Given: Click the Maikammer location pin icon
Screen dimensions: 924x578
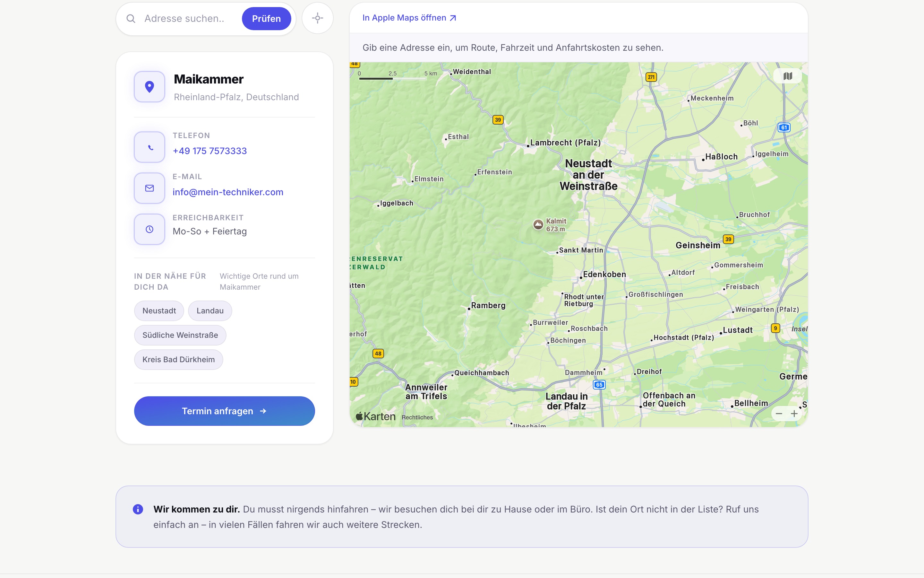Looking at the screenshot, I should click(x=149, y=87).
